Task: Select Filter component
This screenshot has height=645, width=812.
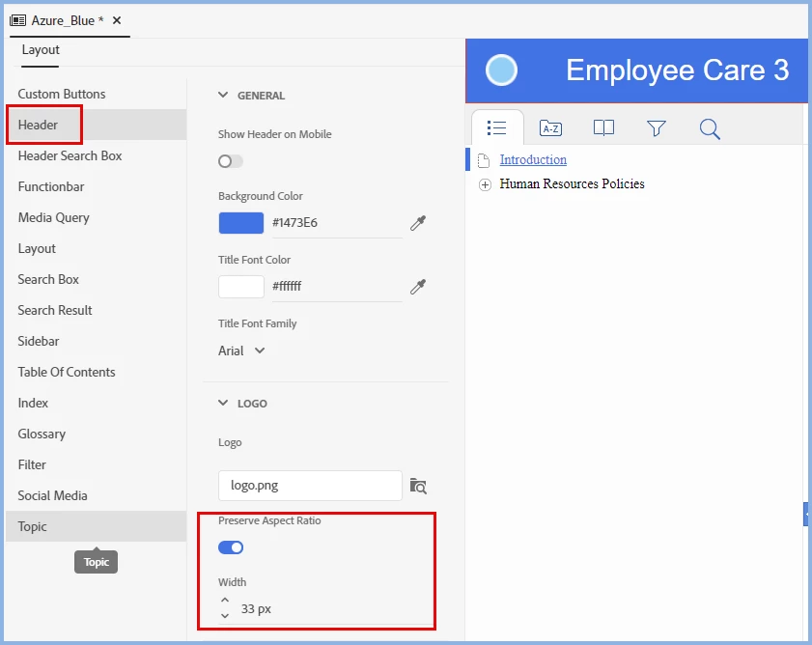Action: pyautogui.click(x=97, y=464)
